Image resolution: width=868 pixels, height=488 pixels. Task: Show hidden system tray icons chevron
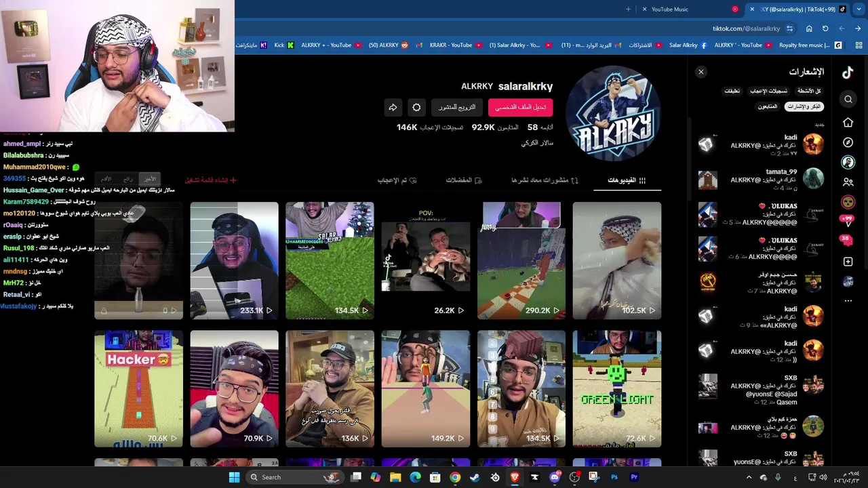[x=749, y=477]
